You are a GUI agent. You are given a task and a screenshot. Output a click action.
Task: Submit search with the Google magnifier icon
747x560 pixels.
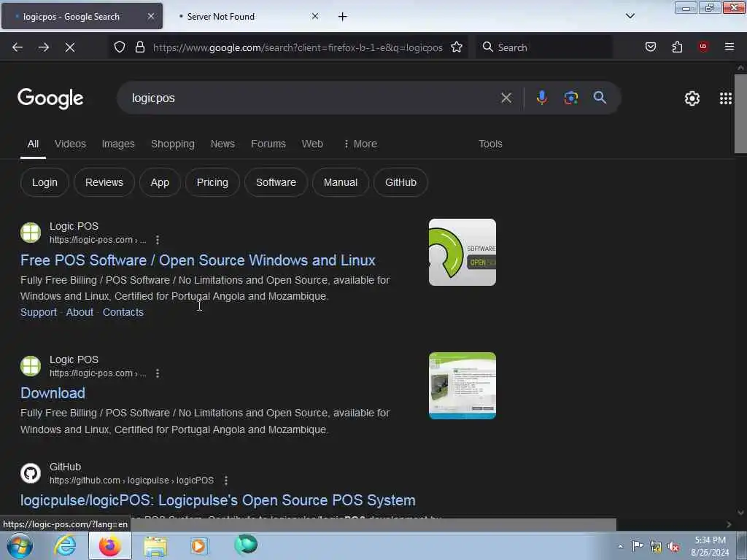coord(600,98)
